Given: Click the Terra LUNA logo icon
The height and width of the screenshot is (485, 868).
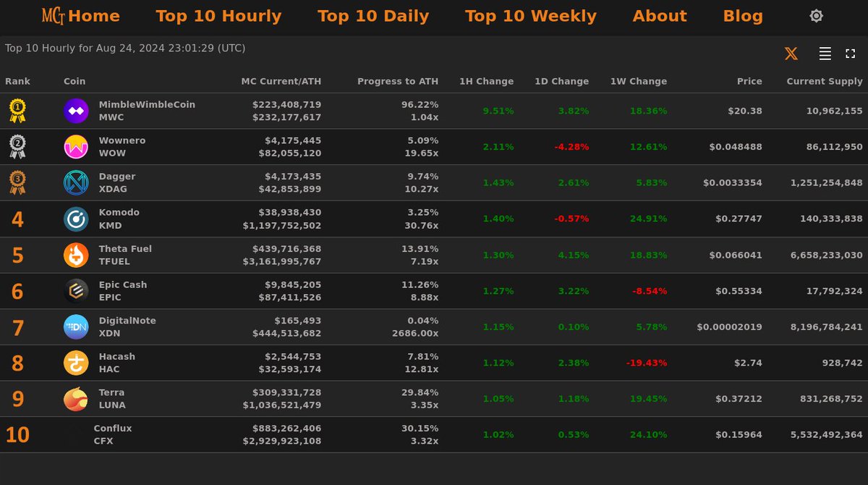Looking at the screenshot, I should click(76, 399).
